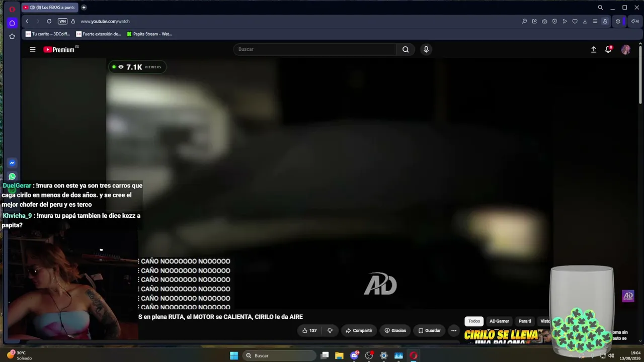Open the Tu carrito 3DCoiff bookmark
The width and height of the screenshot is (644, 362).
48,34
